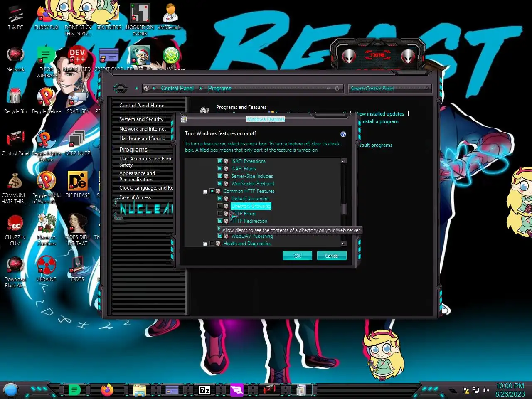Image resolution: width=532 pixels, height=399 pixels.
Task: Open the address bar history dropdown
Action: click(x=328, y=89)
